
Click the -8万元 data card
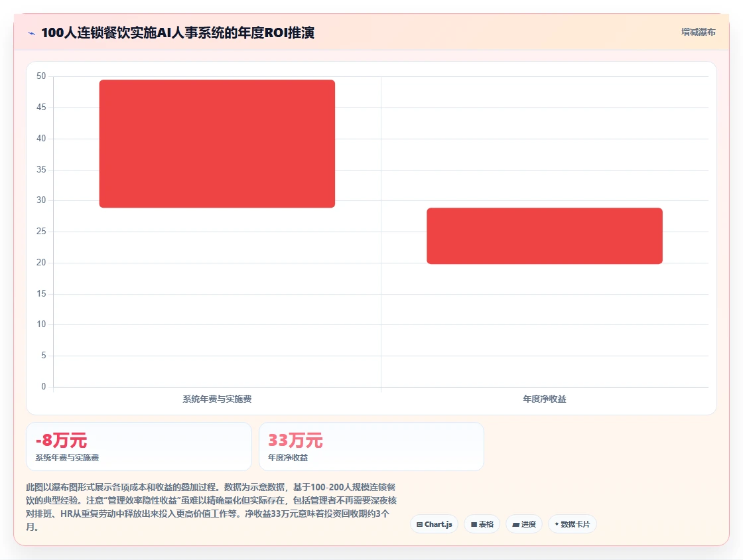tap(139, 447)
